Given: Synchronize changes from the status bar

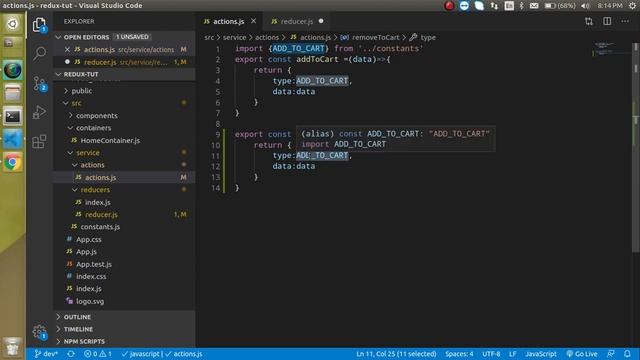Looking at the screenshot, I should pyautogui.click(x=71, y=354).
